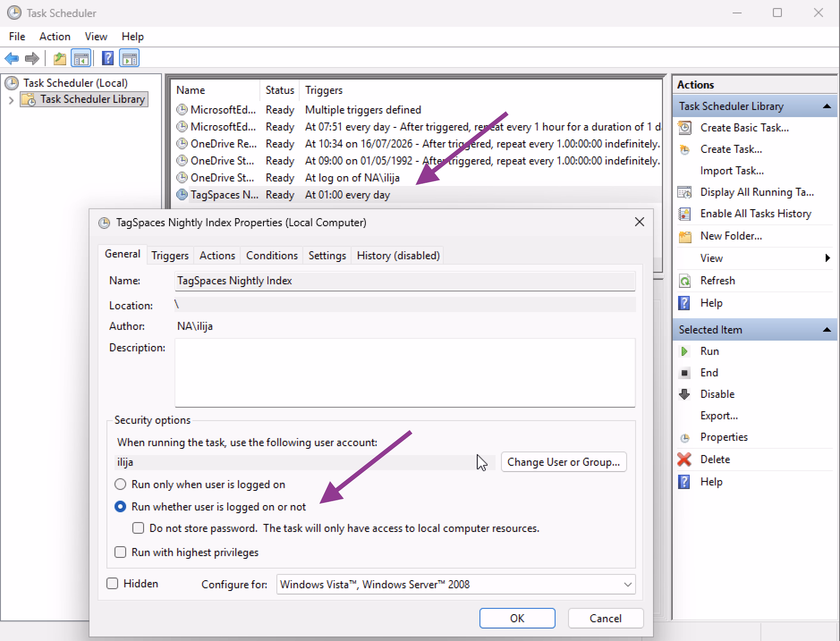Viewport: 840px width, 641px height.
Task: Click Import Task in Actions pane
Action: (x=732, y=171)
